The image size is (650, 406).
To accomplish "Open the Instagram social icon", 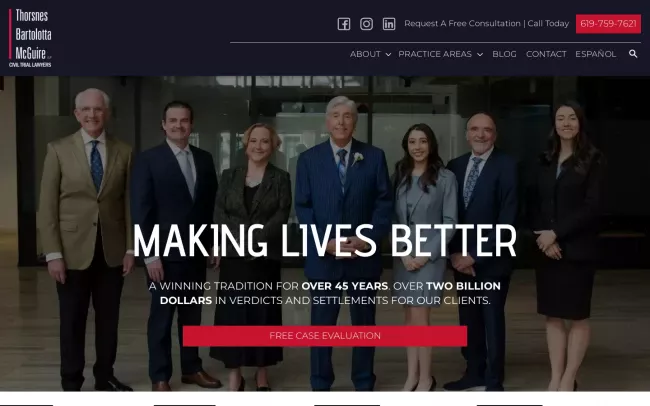I will click(366, 24).
